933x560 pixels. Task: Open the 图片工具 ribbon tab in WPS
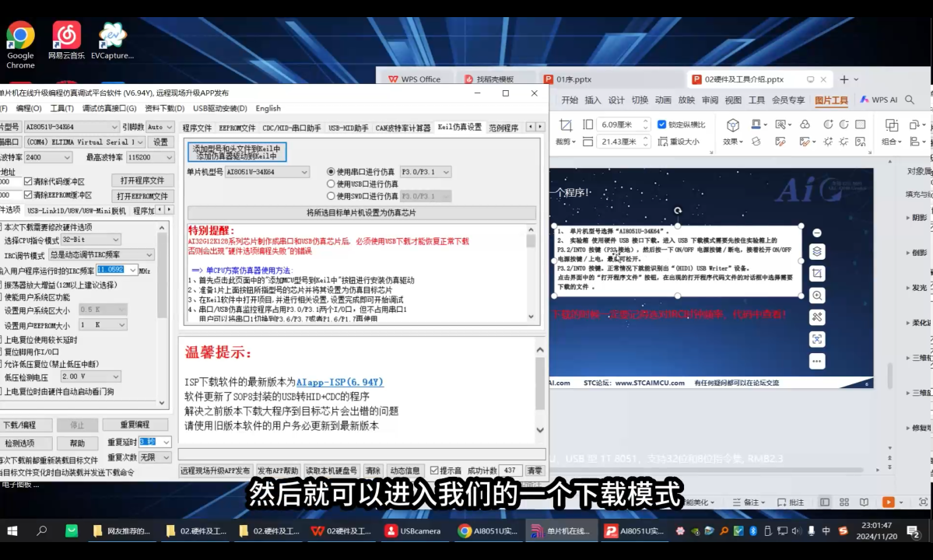click(830, 100)
